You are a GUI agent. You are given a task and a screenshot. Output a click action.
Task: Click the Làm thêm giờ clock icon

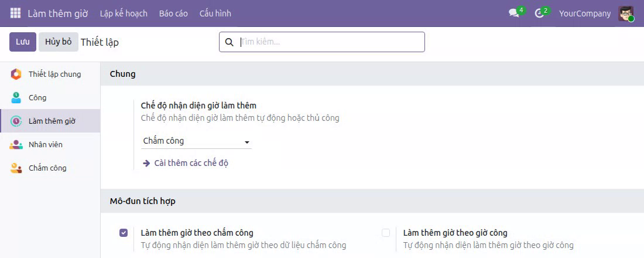[x=16, y=121]
